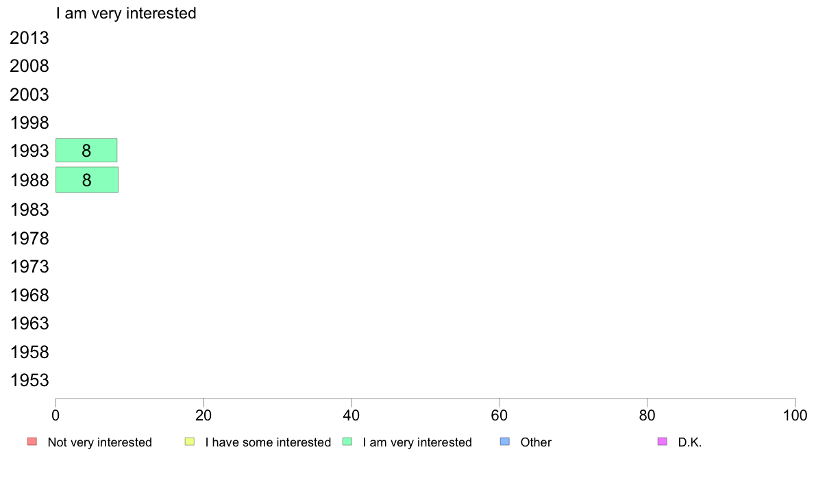Click the 100 tick on x-axis
Screen dimensions: 814x504
pos(795,415)
